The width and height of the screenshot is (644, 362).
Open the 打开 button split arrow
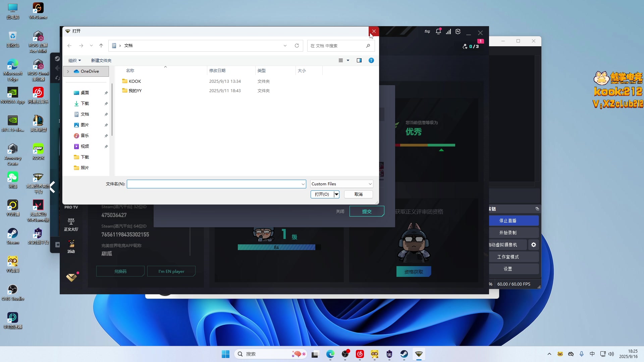tap(336, 194)
